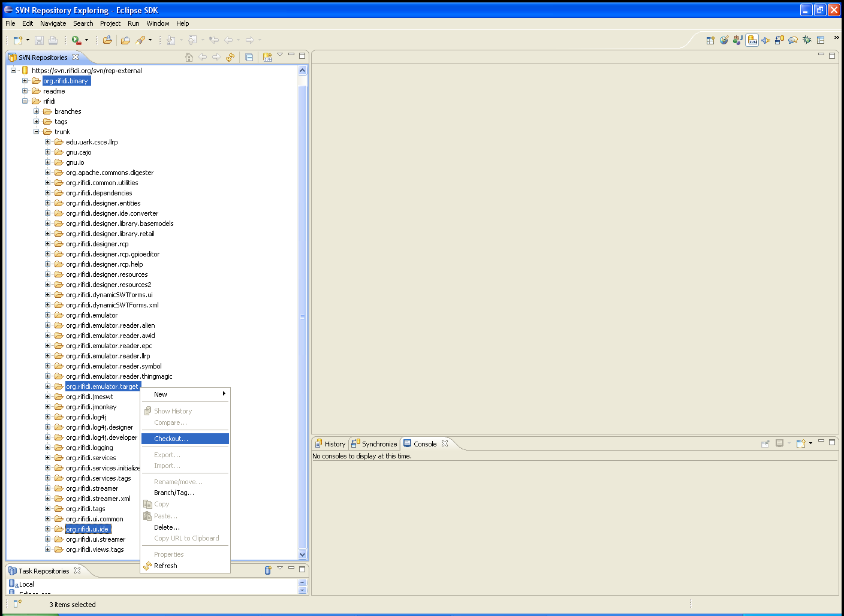This screenshot has height=616, width=844.
Task: Click the Refresh icon in SVN Repositories toolbar
Action: click(230, 57)
